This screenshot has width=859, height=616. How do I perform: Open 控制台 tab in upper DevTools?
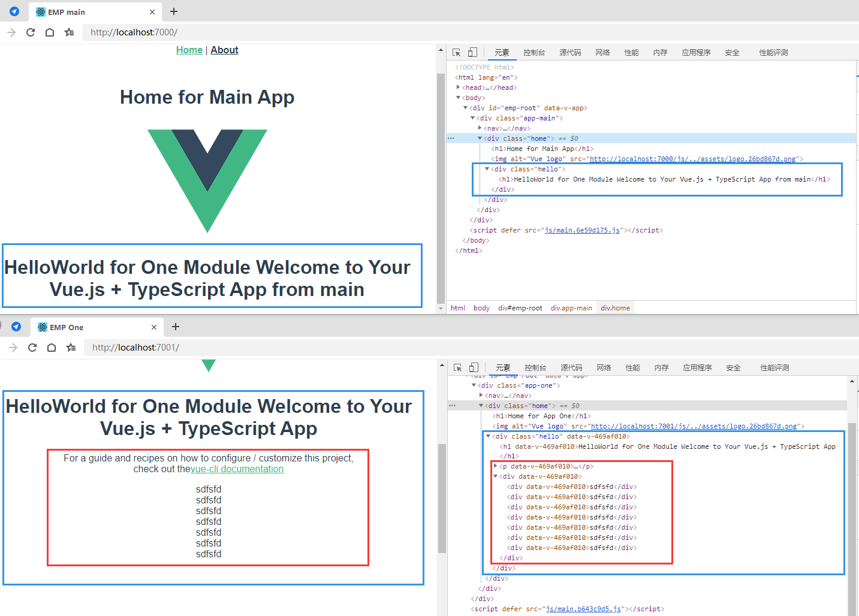pos(534,53)
